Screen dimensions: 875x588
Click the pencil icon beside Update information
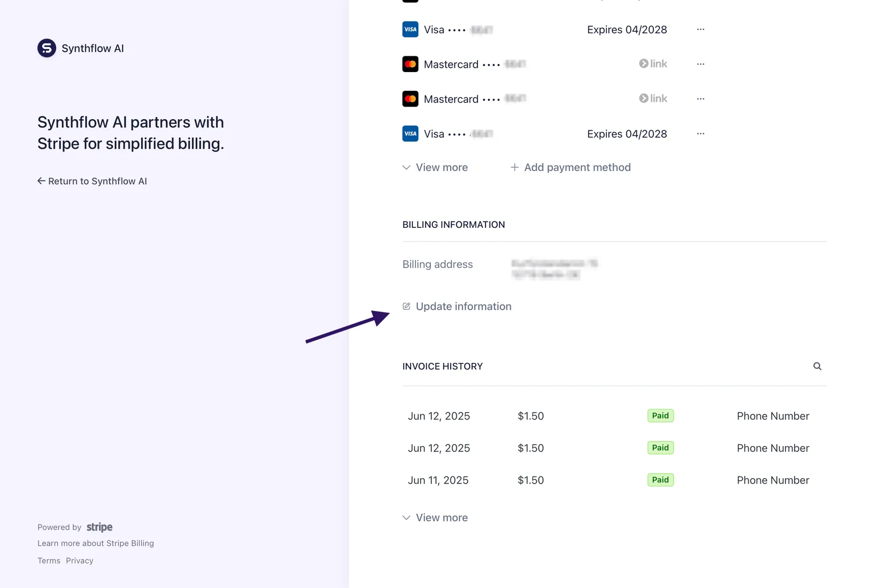(406, 306)
